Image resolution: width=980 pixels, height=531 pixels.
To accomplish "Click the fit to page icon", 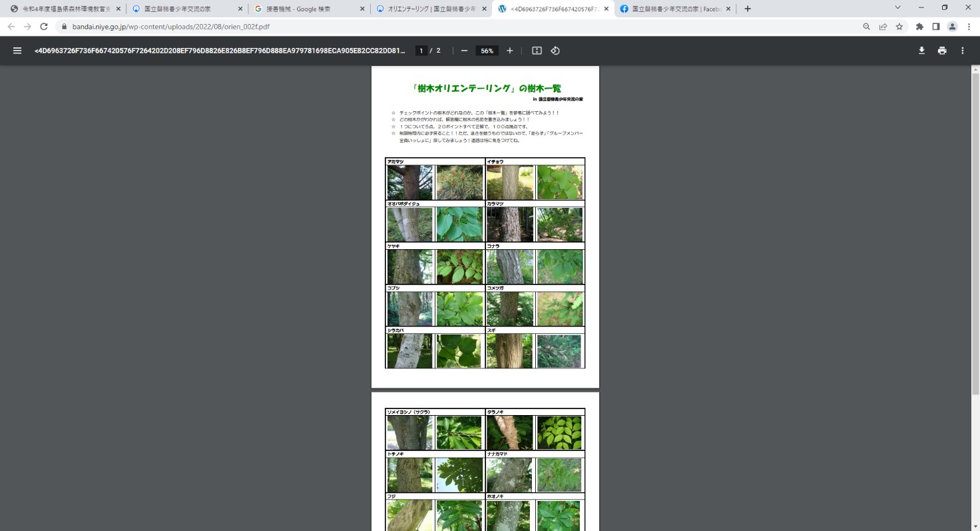I will click(537, 51).
